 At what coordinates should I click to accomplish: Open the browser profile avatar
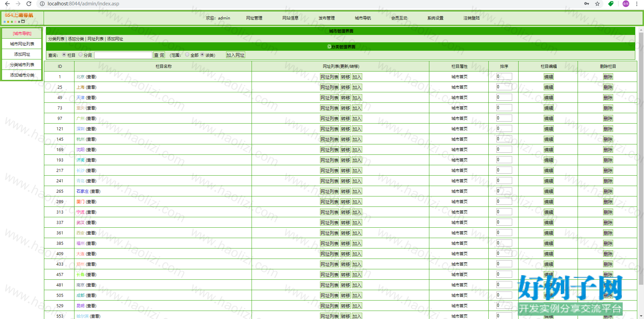(626, 4)
